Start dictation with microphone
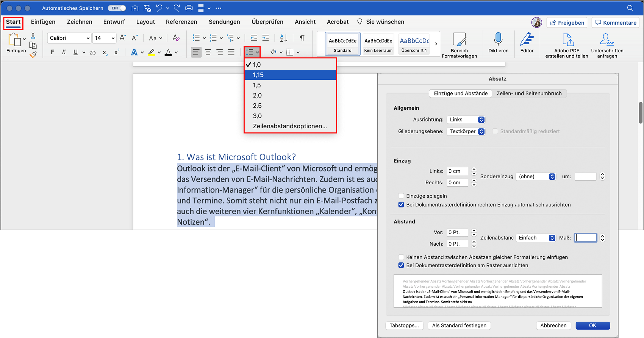Screen dimensions: 644x338 [498, 43]
